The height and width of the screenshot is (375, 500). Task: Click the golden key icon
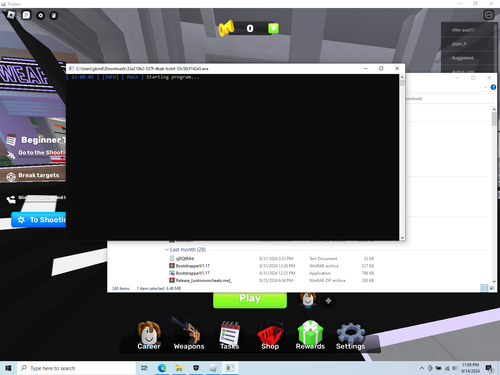(226, 28)
